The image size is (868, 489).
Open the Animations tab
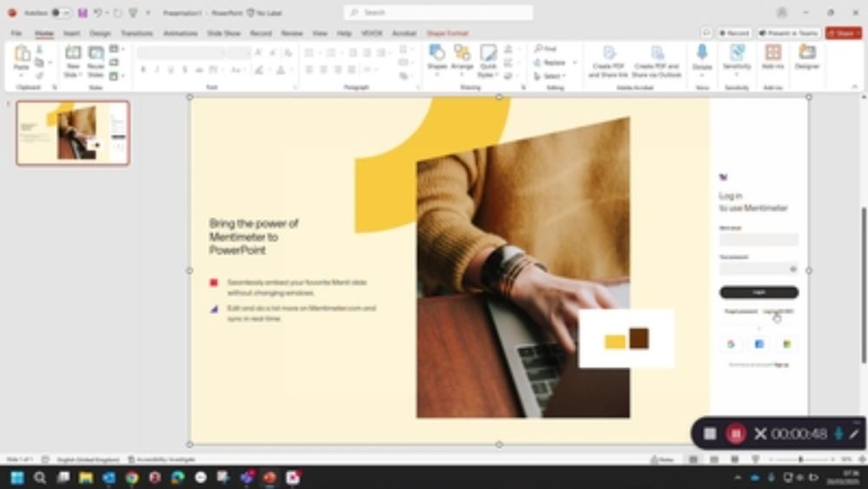click(181, 33)
